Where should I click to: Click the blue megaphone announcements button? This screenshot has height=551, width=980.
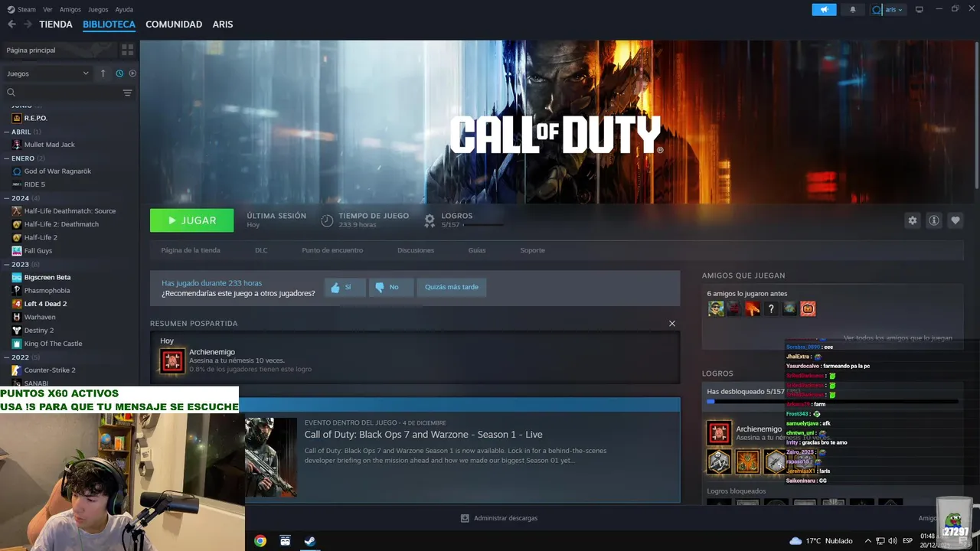pos(825,10)
